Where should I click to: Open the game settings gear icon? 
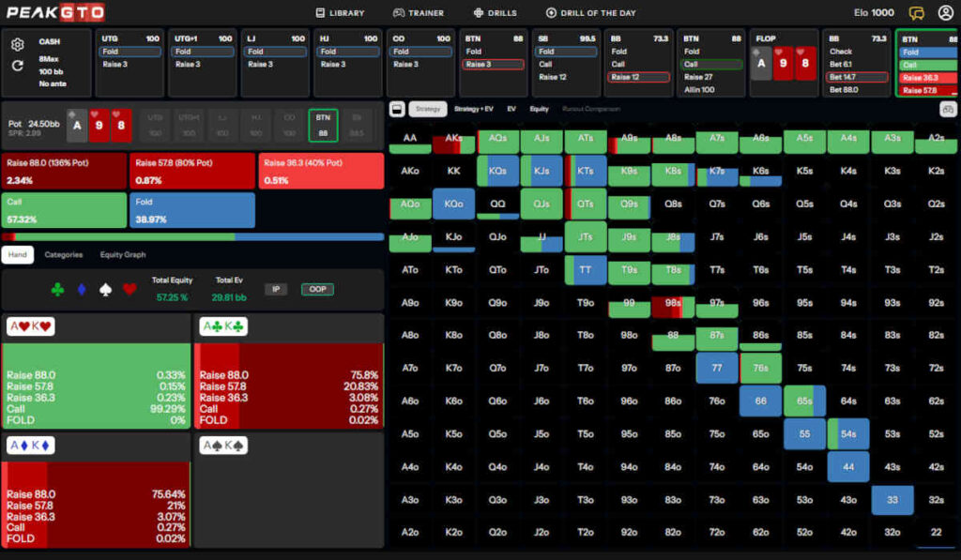pos(17,45)
